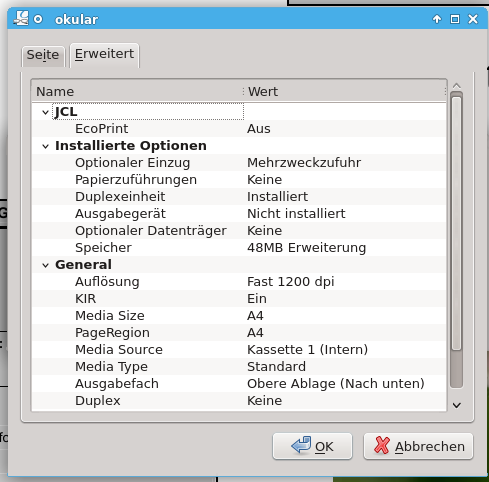489x482 pixels.
Task: Click the scrollbar up arrow
Action: point(457,86)
